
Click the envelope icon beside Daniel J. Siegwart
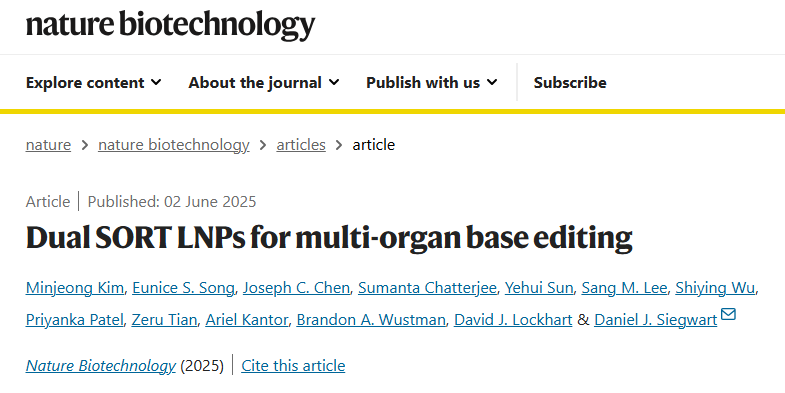point(728,314)
